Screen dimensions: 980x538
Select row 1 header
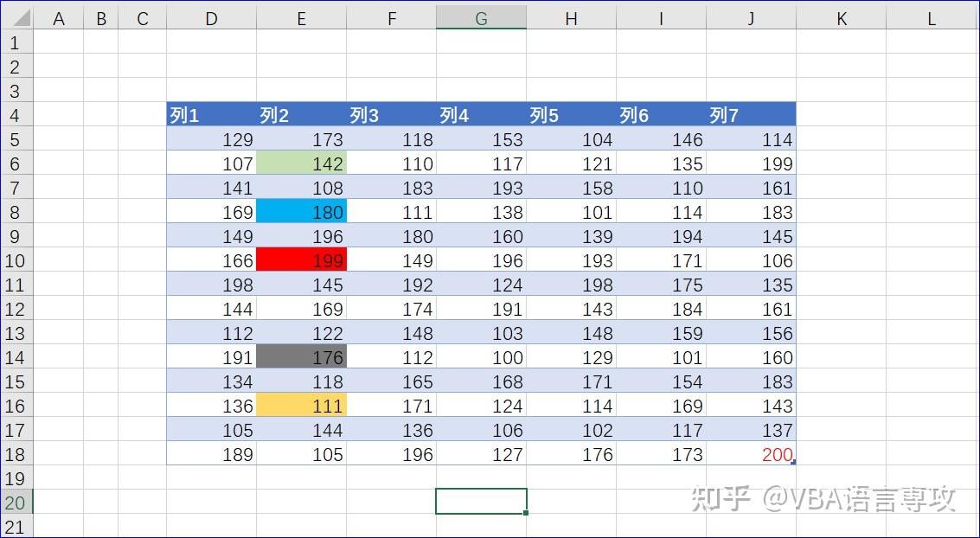[x=16, y=42]
